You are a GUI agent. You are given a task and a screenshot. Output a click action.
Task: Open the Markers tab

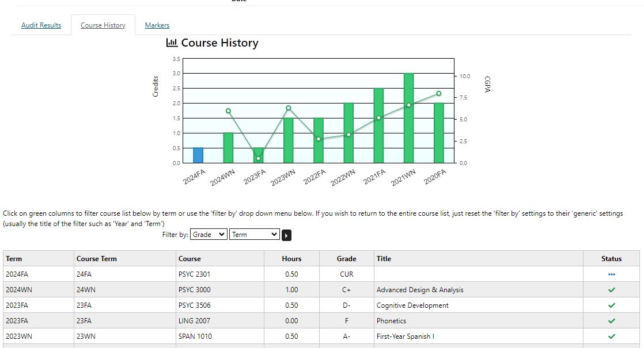[157, 25]
